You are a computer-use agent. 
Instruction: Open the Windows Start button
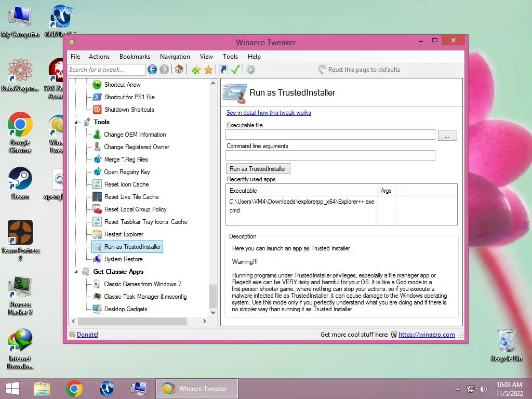point(12,389)
